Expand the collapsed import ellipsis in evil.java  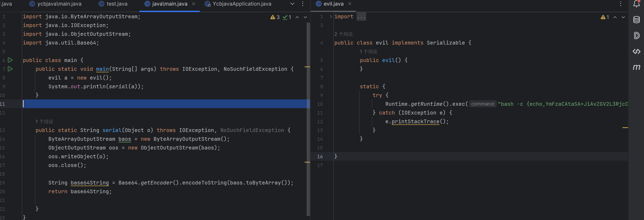[x=361, y=17]
